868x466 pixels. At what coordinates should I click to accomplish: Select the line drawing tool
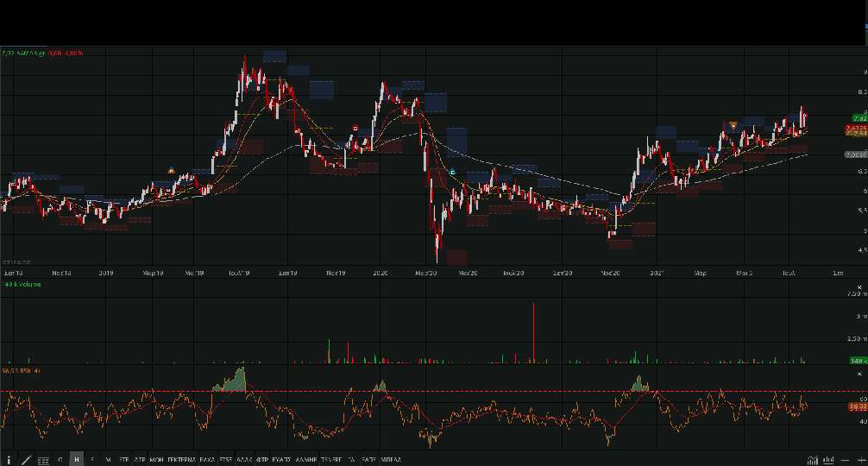pyautogui.click(x=26, y=460)
